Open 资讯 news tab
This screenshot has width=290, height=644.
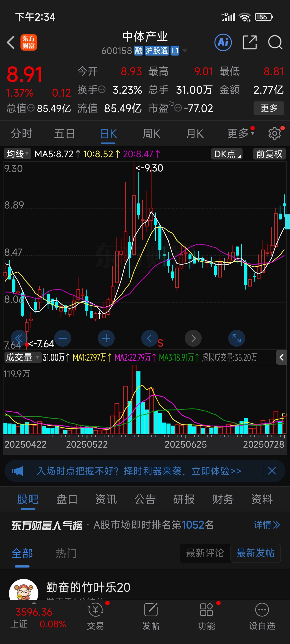[106, 499]
